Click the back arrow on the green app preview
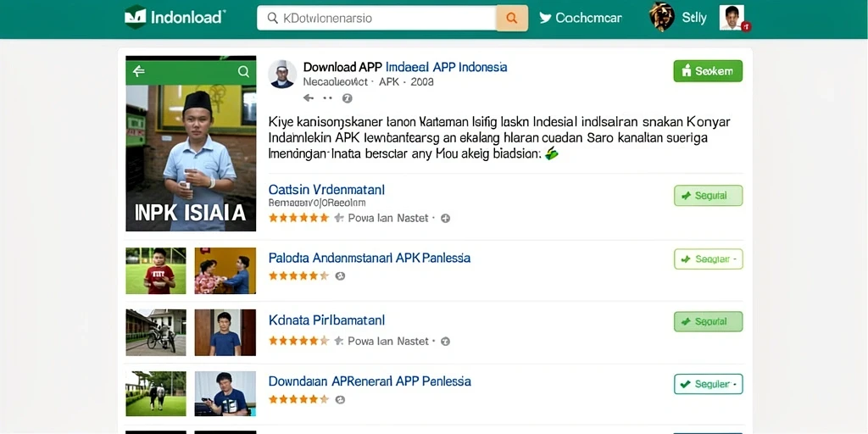Screen dimensions: 868x434 tap(138, 71)
